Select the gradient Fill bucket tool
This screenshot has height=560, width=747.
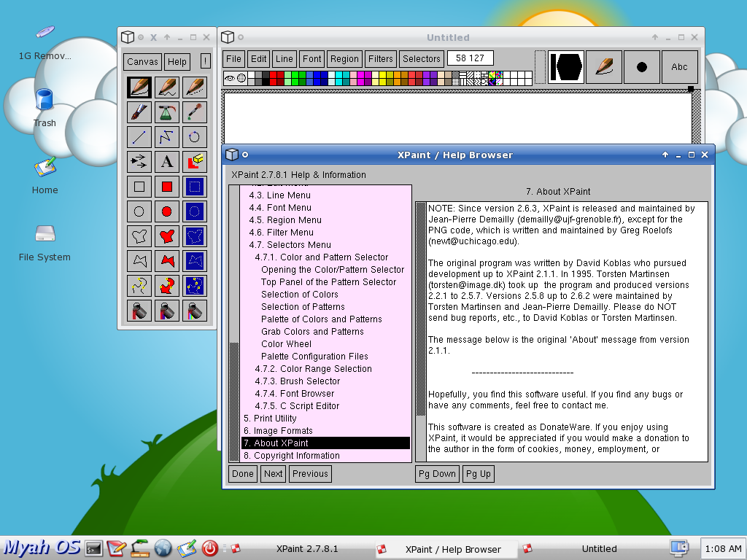(x=167, y=311)
